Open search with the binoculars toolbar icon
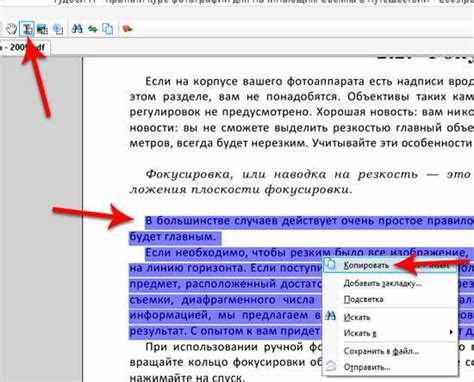This screenshot has height=382, width=474. [77, 29]
